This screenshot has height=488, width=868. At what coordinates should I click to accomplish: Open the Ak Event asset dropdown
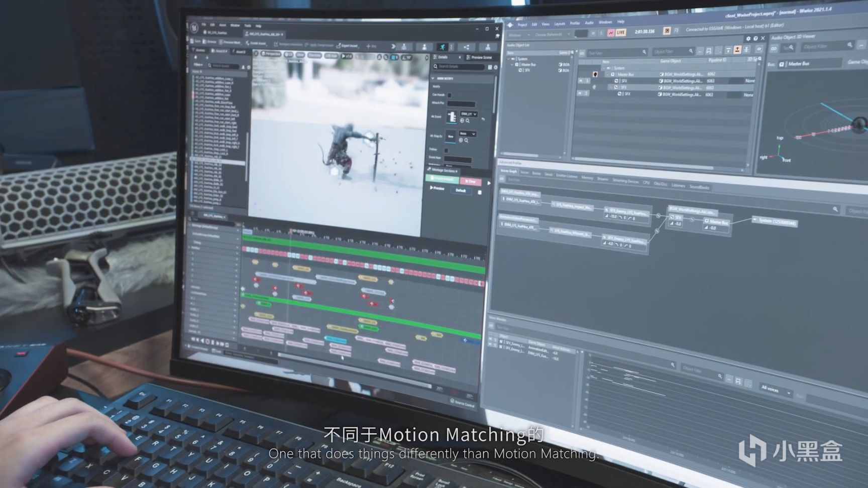coord(468,114)
